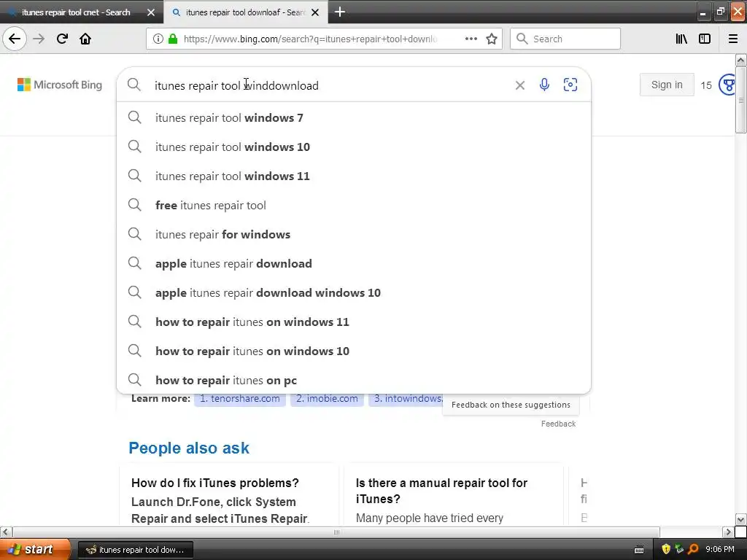Bookmark this page with the star icon
This screenshot has height=560, width=747.
492,39
